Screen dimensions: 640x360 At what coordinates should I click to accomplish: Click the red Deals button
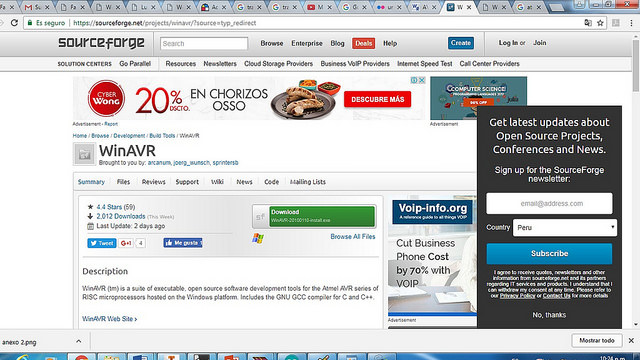pyautogui.click(x=363, y=43)
